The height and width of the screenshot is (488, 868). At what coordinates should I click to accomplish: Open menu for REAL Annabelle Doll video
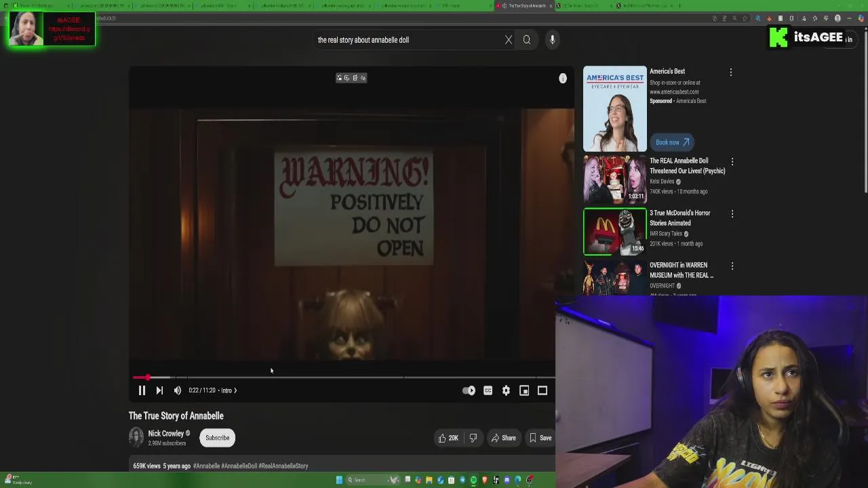click(x=732, y=162)
